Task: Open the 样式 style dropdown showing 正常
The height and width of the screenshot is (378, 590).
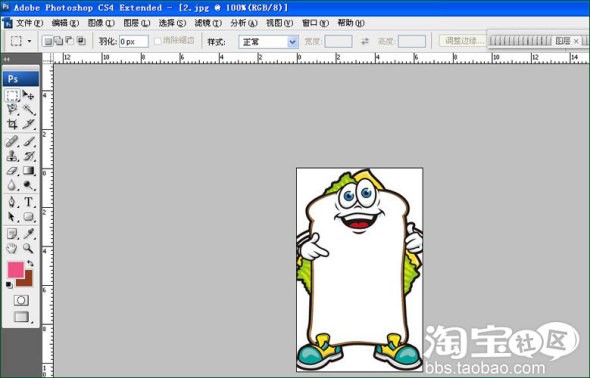Action: coord(268,41)
